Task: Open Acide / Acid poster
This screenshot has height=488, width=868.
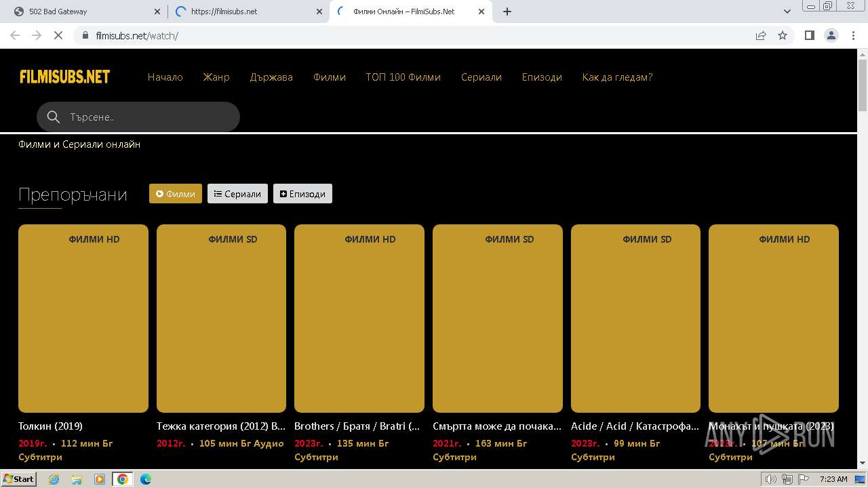Action: 635,319
